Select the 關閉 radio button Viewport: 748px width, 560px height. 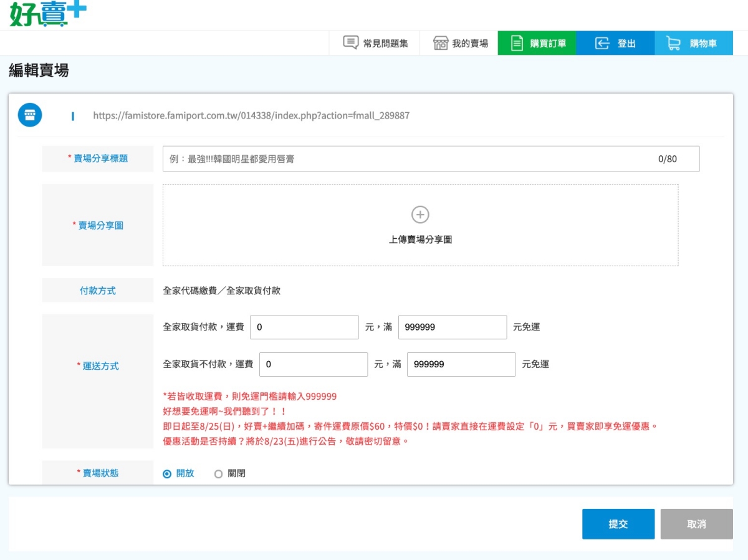pyautogui.click(x=218, y=474)
